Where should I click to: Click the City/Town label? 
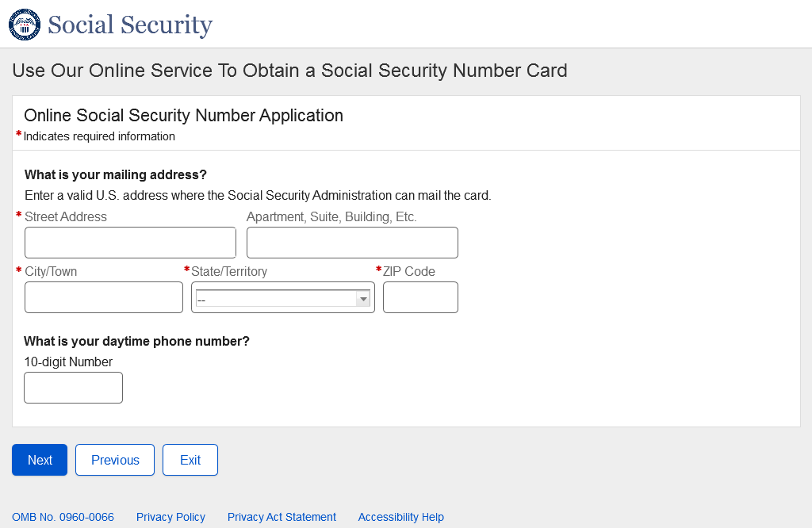(51, 271)
